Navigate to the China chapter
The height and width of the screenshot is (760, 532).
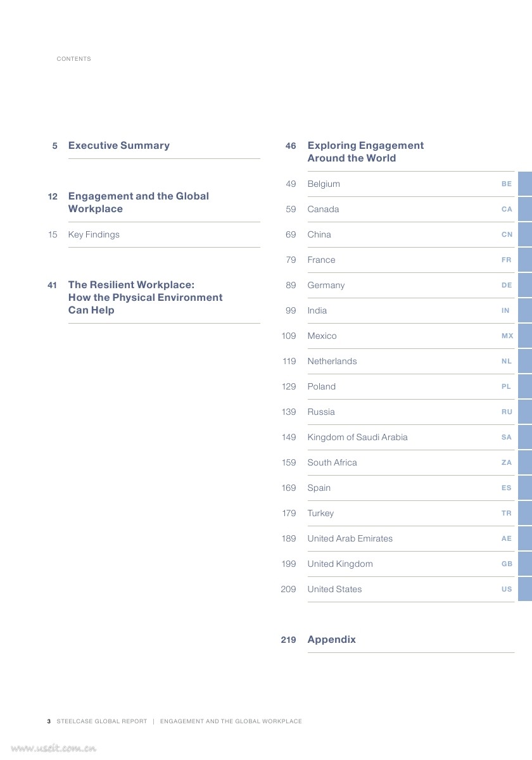click(319, 234)
